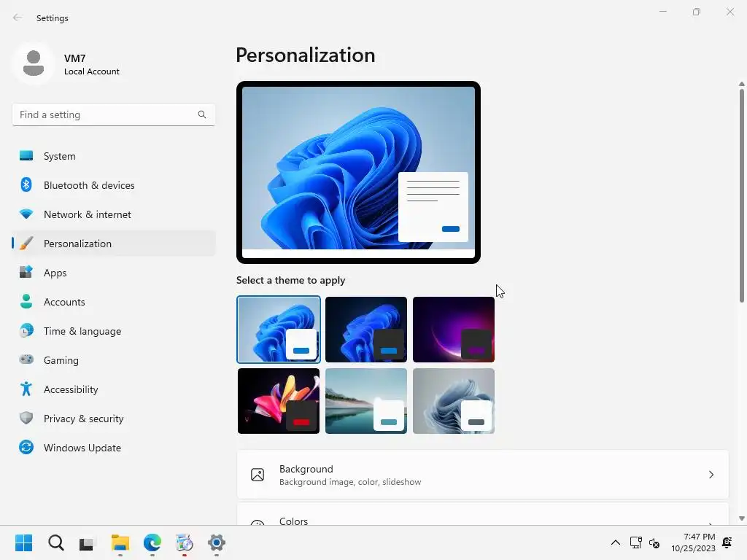This screenshot has height=560, width=747.
Task: Open Privacy & security settings
Action: click(x=113, y=419)
